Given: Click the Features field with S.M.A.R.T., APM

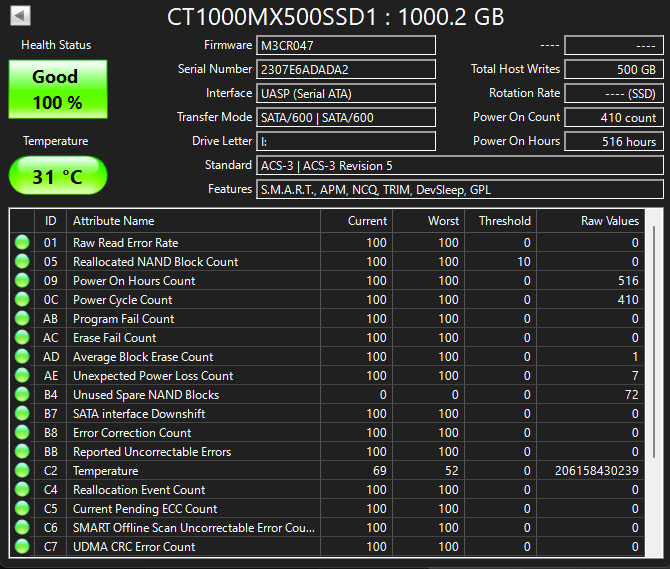Looking at the screenshot, I should tap(460, 189).
